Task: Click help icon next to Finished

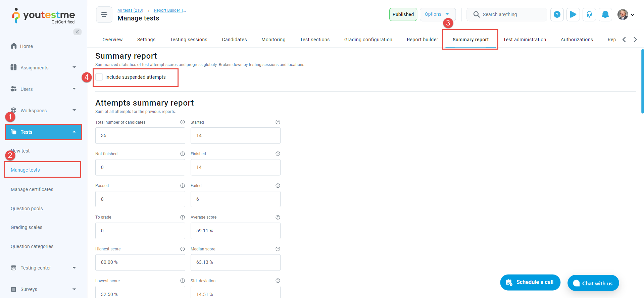Action: (278, 154)
